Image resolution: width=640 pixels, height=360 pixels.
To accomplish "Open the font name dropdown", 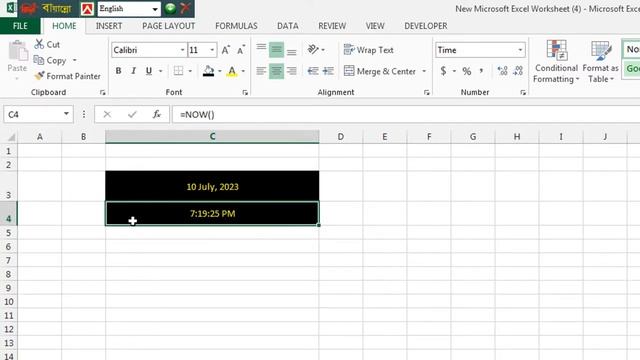I will 182,50.
